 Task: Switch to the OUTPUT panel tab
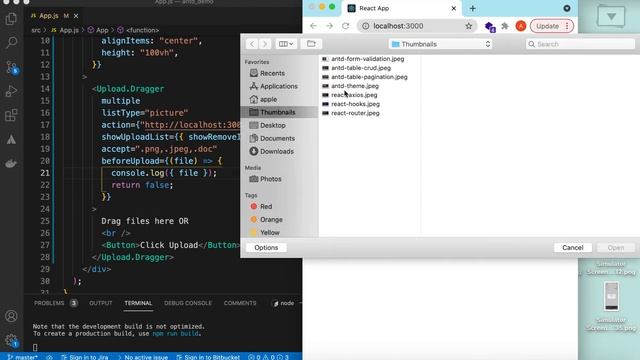100,303
